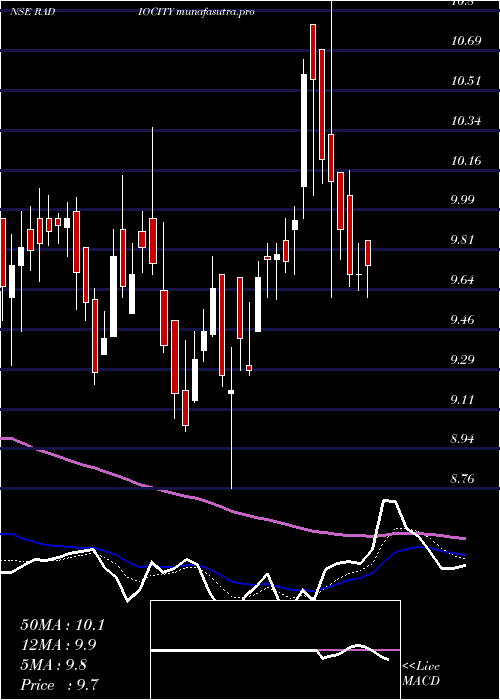Click the 50MA : 10.1 readout

[62, 625]
